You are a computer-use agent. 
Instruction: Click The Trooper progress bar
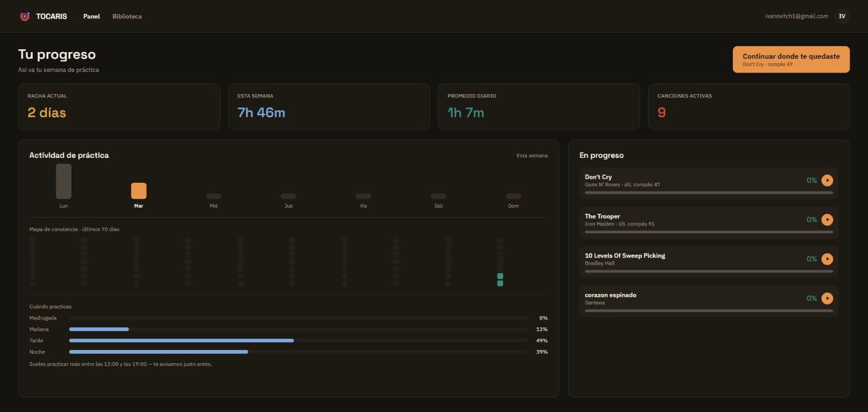pos(709,232)
